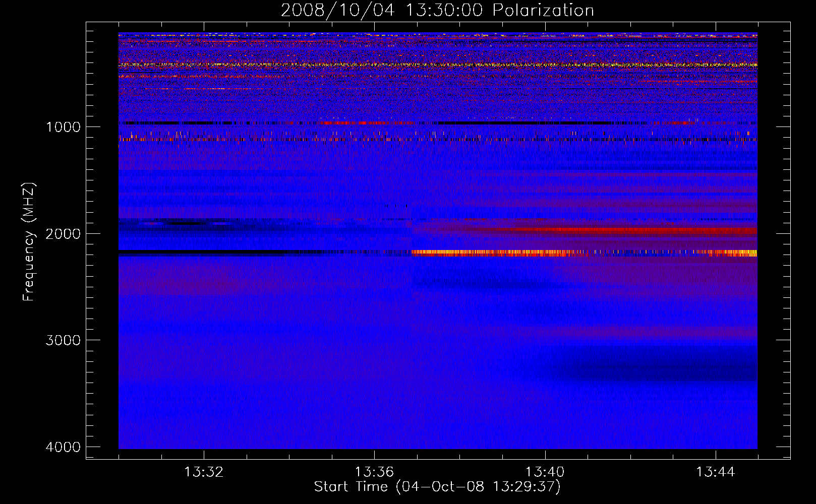Click the 'Frequency (MHZ)' axis label
Viewport: 816px width, 504px height.
(29, 242)
